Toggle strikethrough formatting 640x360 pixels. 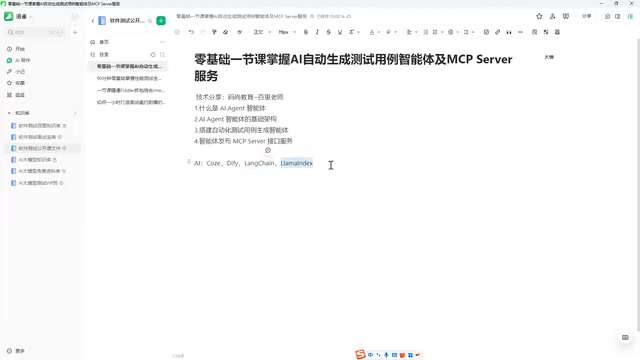click(x=329, y=32)
